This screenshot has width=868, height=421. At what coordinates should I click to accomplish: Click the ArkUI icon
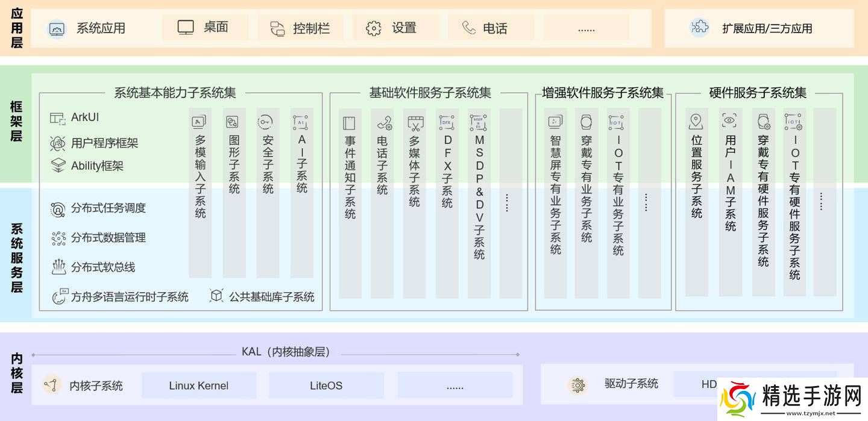[x=58, y=118]
